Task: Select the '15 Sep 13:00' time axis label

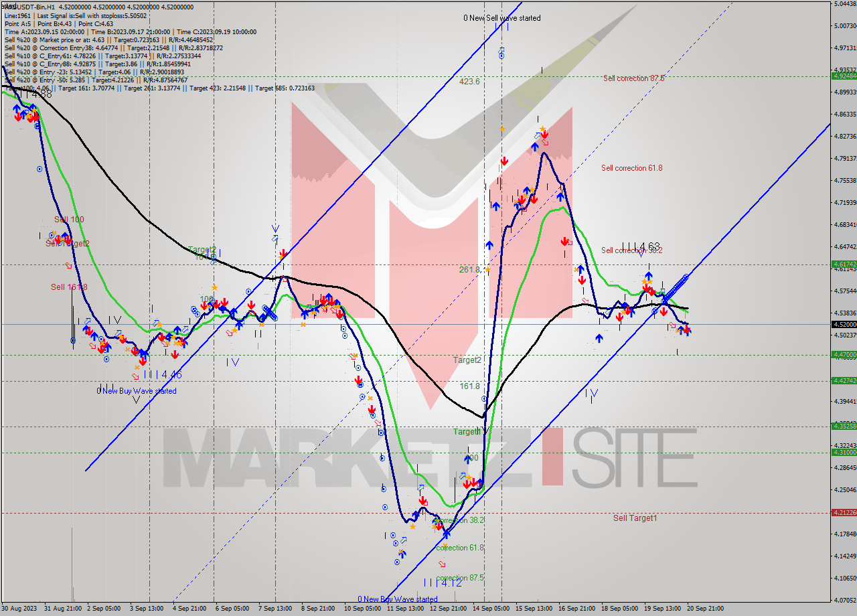Action: pyautogui.click(x=534, y=609)
